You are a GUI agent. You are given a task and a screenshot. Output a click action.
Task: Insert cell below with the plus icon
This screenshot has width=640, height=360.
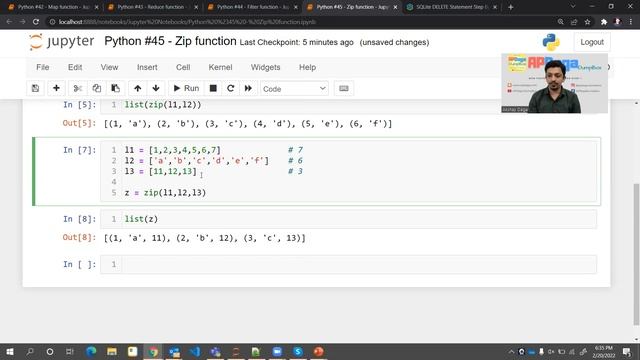point(56,88)
